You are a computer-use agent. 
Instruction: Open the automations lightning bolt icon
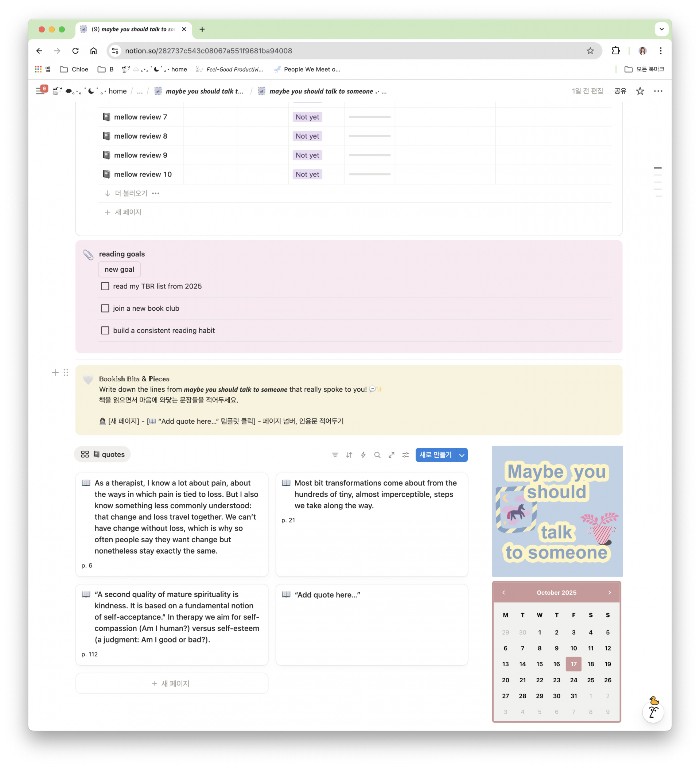[x=363, y=455]
